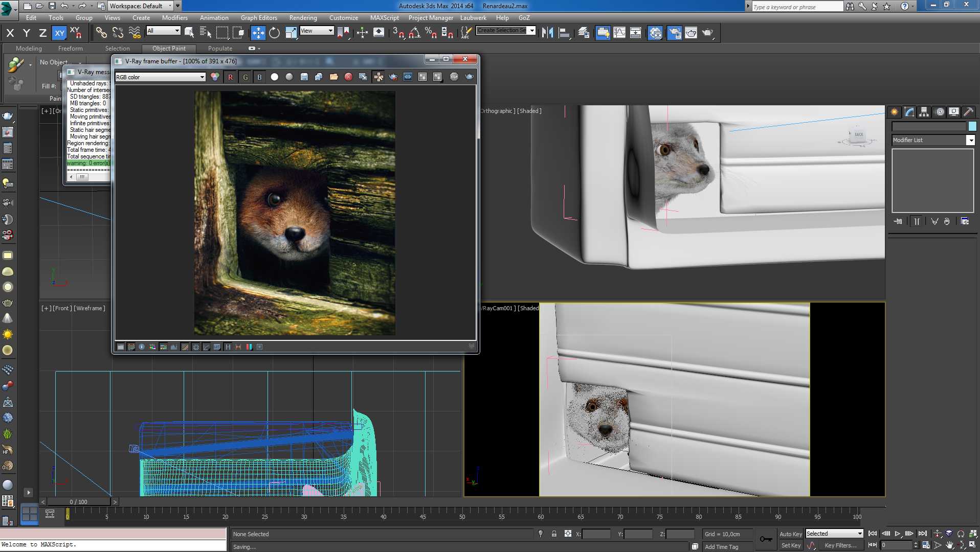Expand the ribbon minimize options arrow
The height and width of the screenshot is (552, 980).
click(x=259, y=49)
